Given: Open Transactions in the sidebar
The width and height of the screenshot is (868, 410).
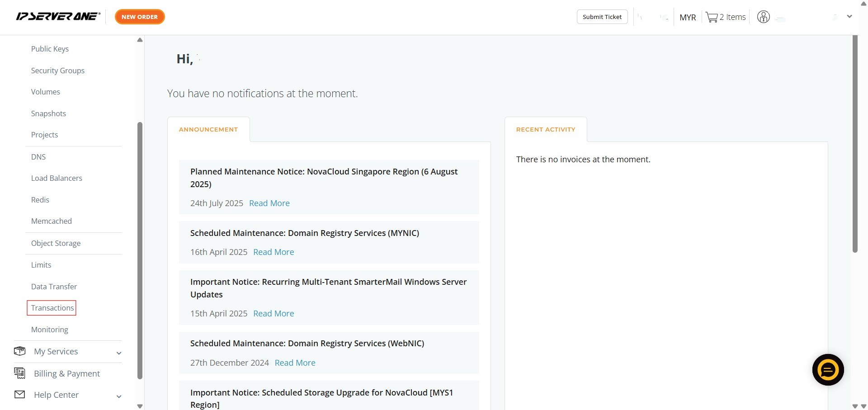Looking at the screenshot, I should [52, 308].
